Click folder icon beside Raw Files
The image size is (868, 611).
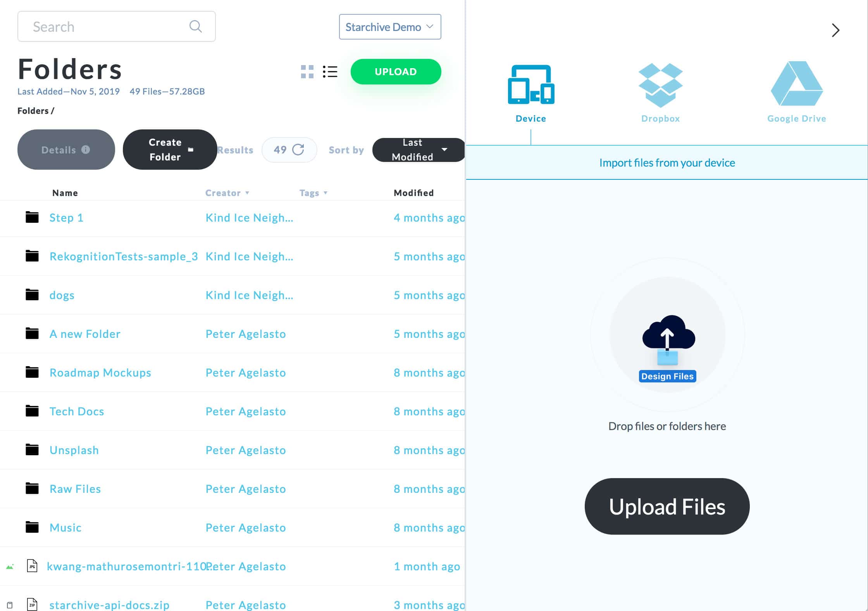(x=32, y=488)
